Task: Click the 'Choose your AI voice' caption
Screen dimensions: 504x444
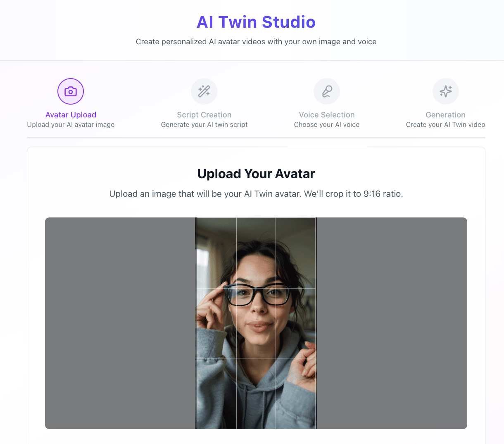Action: 327,124
